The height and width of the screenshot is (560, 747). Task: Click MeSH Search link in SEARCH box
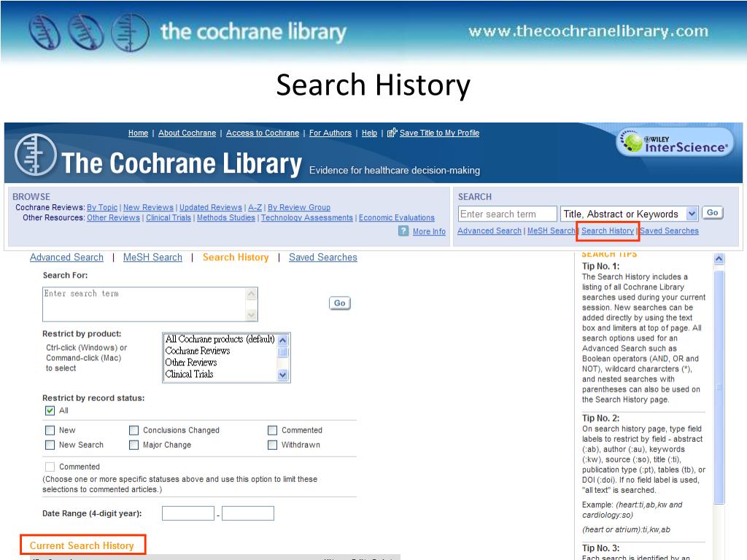[551, 230]
